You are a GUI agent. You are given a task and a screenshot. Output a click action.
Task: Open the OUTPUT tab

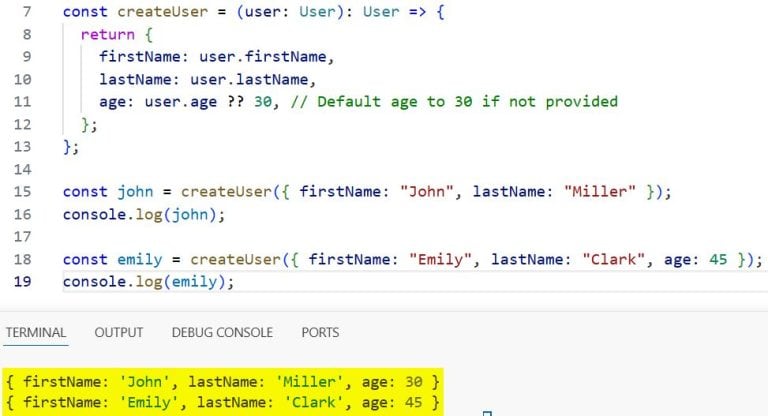[x=119, y=332]
